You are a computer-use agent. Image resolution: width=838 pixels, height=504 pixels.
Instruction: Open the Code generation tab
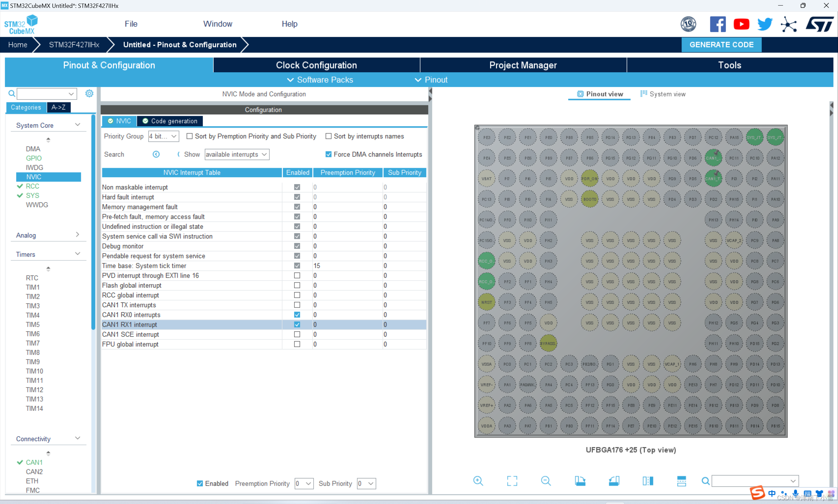tap(170, 121)
